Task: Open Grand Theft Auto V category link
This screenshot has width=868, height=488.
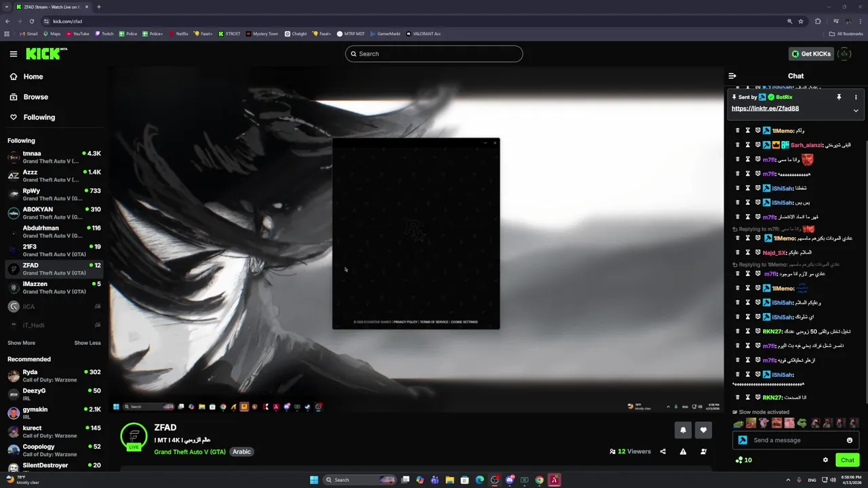Action: coord(190,451)
